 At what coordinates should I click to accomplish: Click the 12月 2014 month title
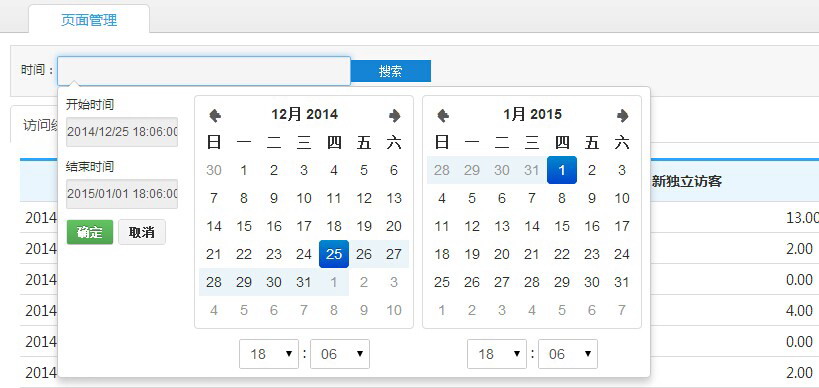pyautogui.click(x=305, y=114)
